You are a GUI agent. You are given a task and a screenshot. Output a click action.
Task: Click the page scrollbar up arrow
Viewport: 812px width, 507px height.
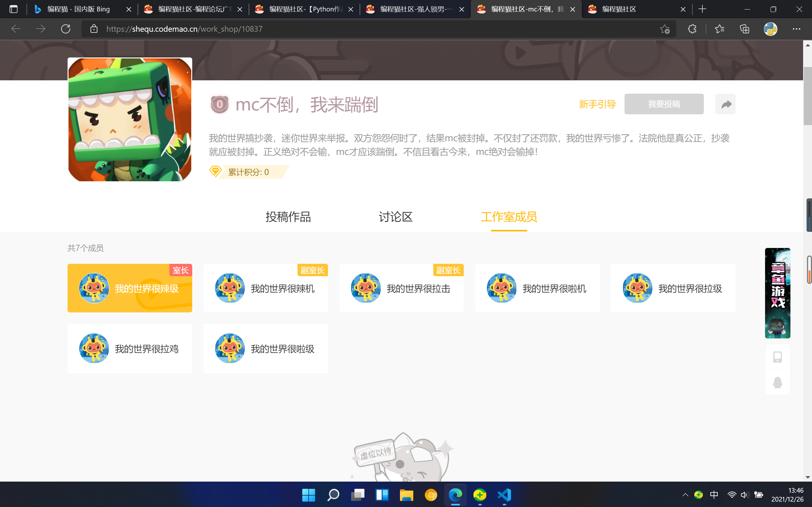808,45
